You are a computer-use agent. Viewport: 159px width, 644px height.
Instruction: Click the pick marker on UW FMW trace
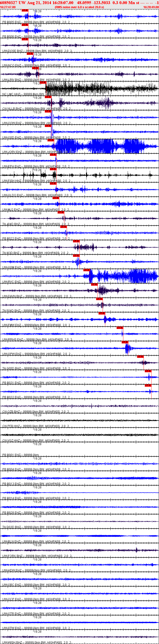102,314
